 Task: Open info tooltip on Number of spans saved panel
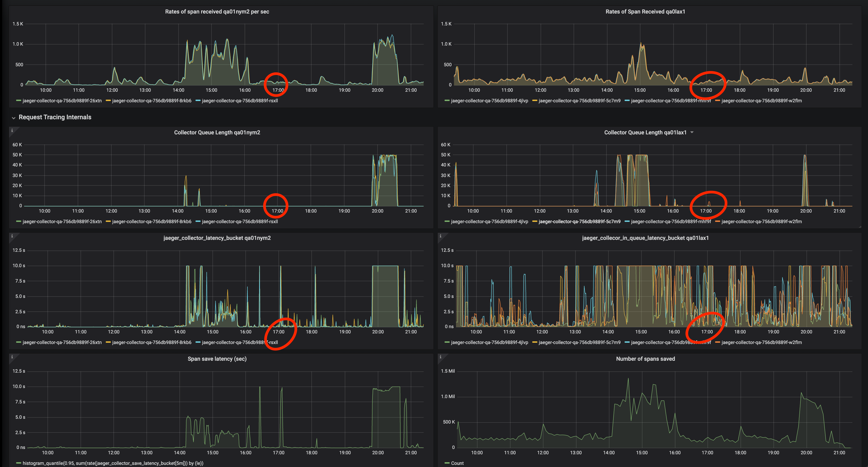click(x=441, y=357)
